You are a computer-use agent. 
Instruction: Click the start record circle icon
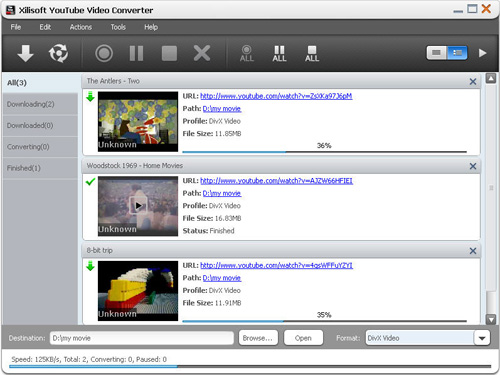click(104, 53)
